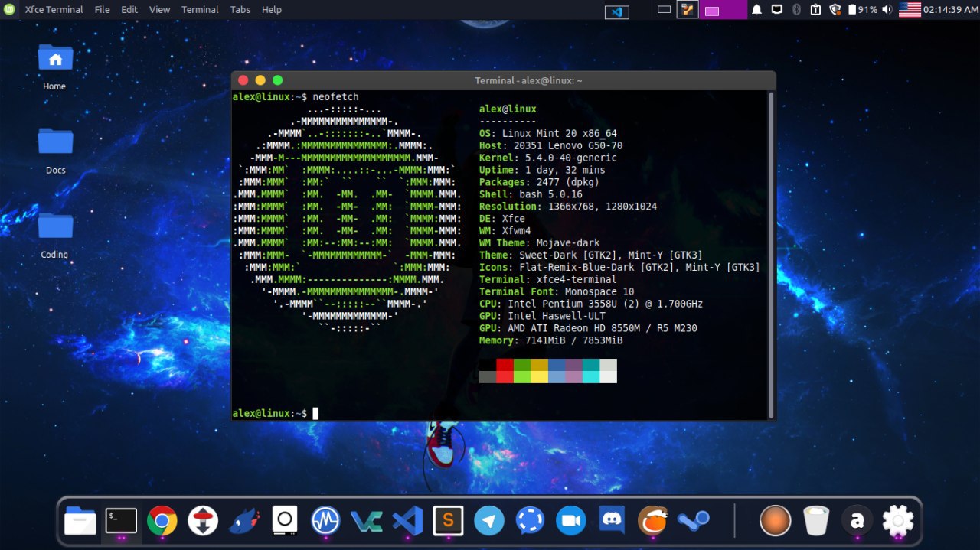Focus the prompt at the bottom 'alex@linux:~$'

pos(269,413)
